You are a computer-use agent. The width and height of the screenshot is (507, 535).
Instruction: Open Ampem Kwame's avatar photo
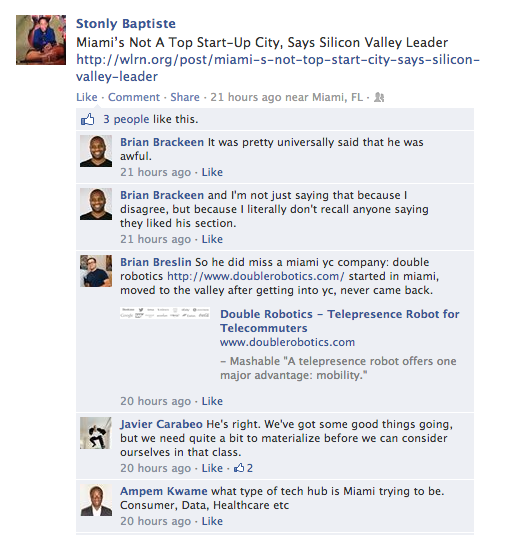coord(96,500)
